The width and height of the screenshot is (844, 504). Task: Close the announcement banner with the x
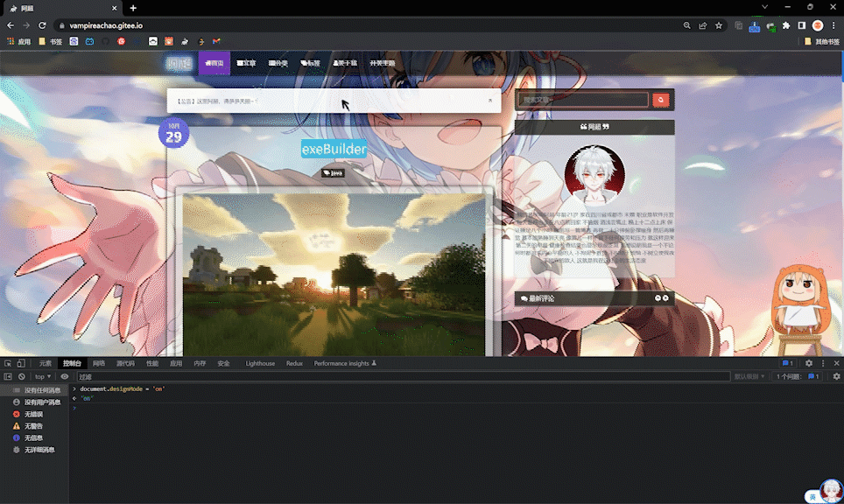(x=489, y=101)
